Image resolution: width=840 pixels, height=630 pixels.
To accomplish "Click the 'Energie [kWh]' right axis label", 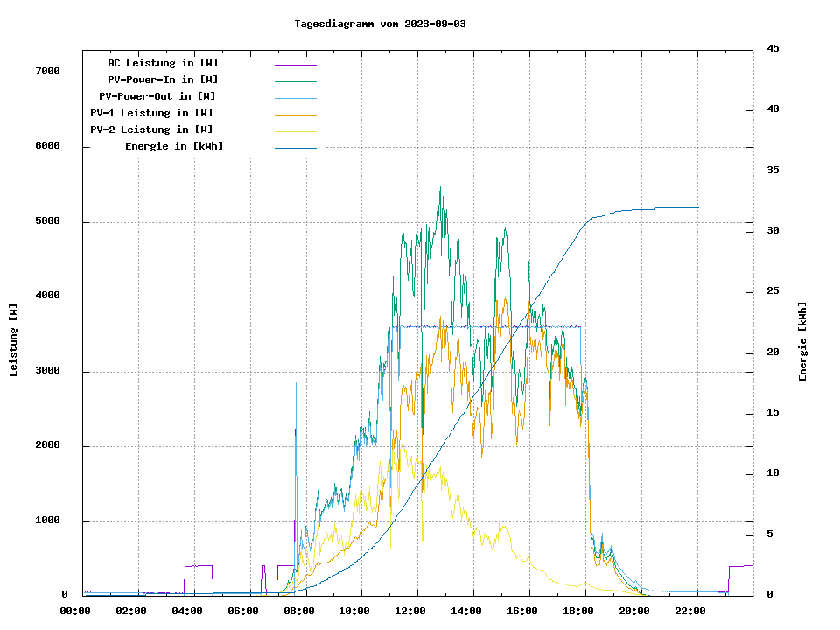I will [803, 341].
